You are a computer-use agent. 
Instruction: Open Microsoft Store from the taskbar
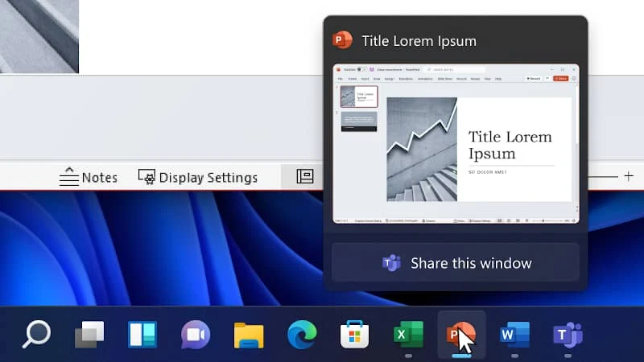(354, 335)
